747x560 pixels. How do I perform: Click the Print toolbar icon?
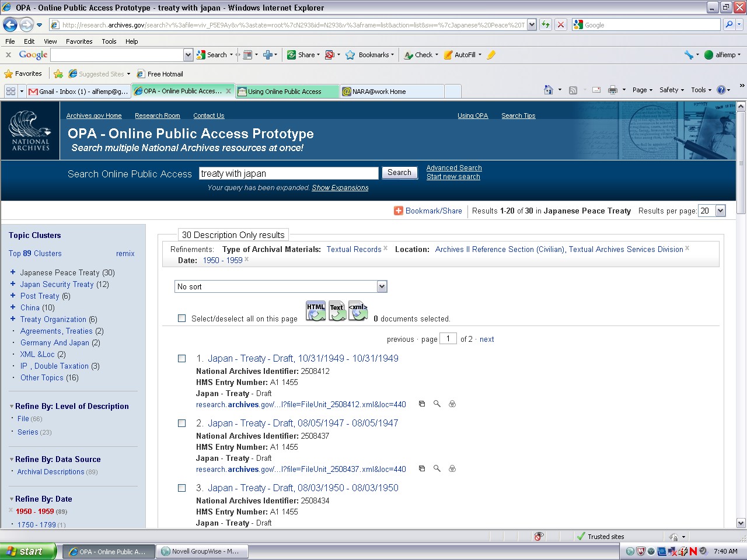pyautogui.click(x=612, y=90)
